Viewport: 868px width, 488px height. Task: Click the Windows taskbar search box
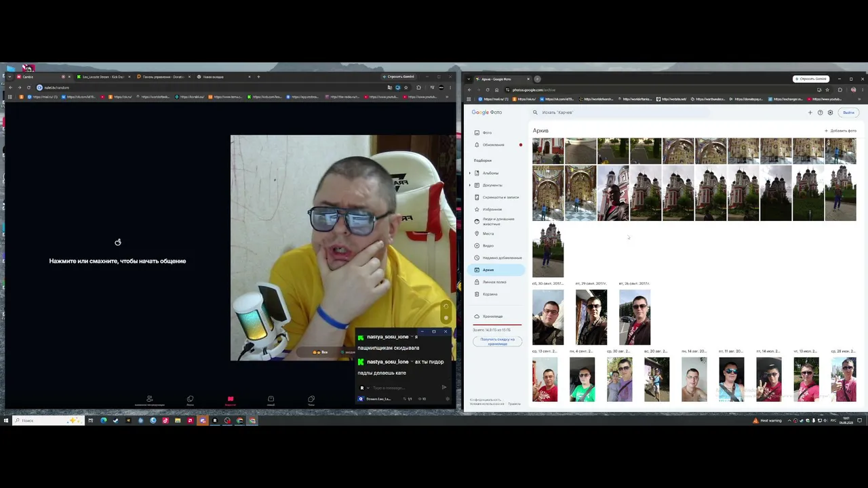[x=47, y=421]
